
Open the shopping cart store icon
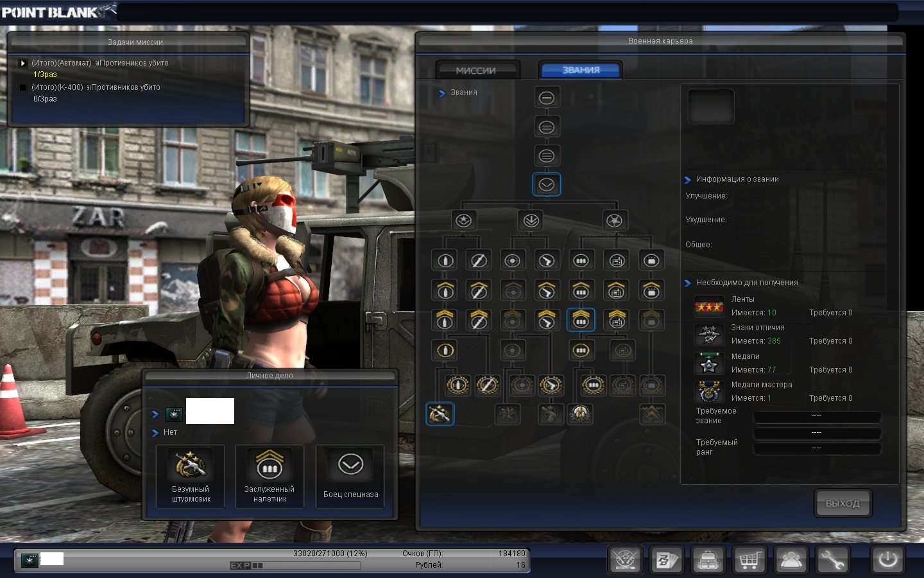click(x=749, y=560)
